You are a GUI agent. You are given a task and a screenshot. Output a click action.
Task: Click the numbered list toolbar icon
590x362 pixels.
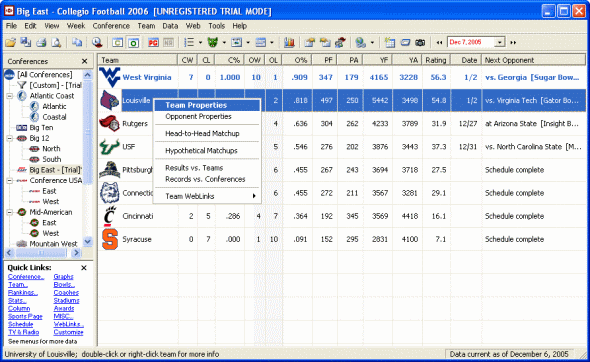189,43
